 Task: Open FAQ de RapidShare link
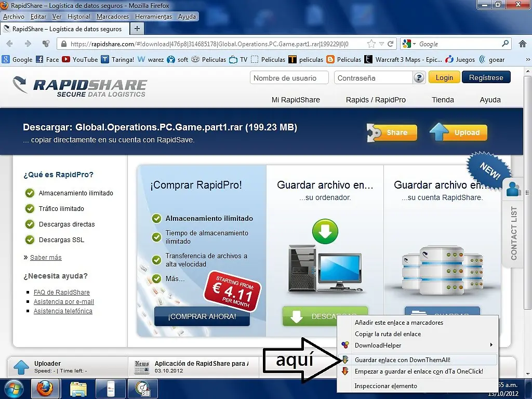61,292
